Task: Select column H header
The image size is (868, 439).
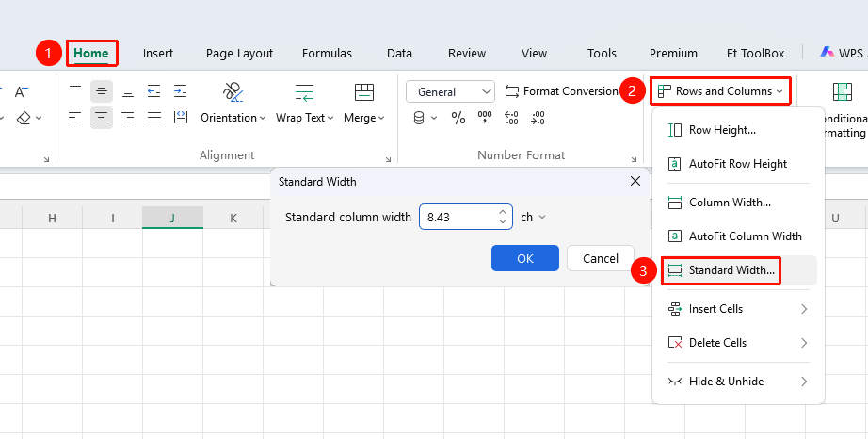Action: pyautogui.click(x=52, y=218)
